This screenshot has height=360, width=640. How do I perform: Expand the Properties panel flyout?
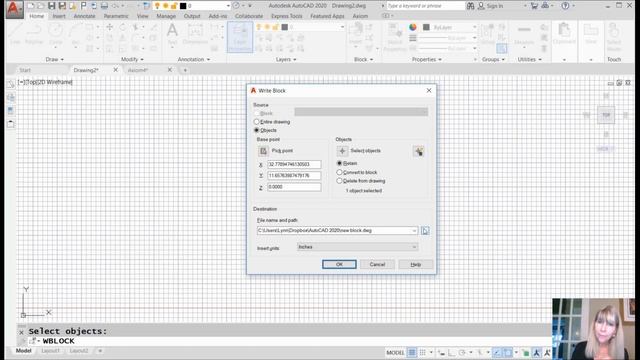pyautogui.click(x=427, y=60)
